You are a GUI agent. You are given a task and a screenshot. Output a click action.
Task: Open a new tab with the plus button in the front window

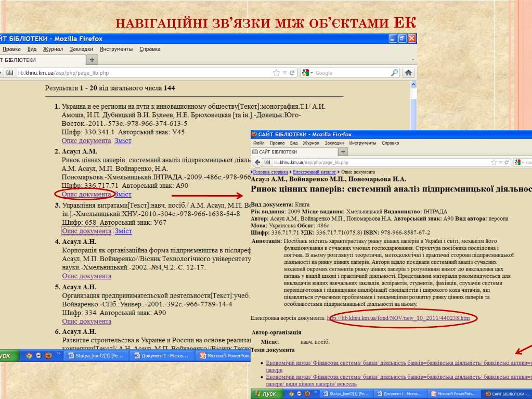point(343,152)
